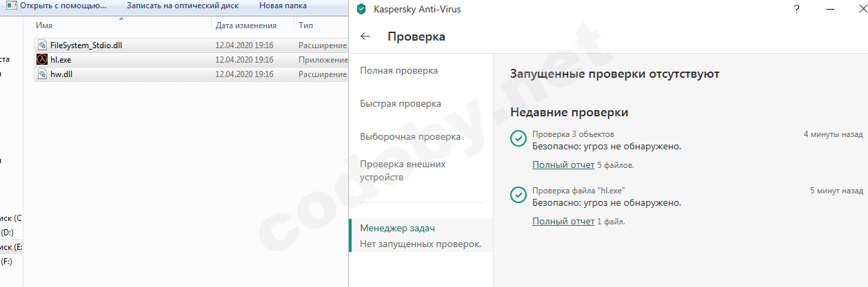The width and height of the screenshot is (868, 287).
Task: Open Полный отчет link for 1 file
Action: (x=563, y=222)
